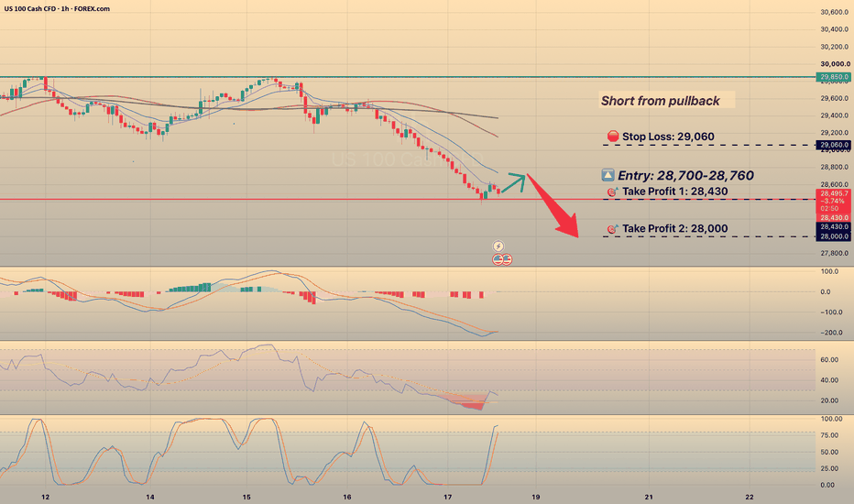Click date 15 on time axis
Screen dimensions: 854x504
coord(246,497)
